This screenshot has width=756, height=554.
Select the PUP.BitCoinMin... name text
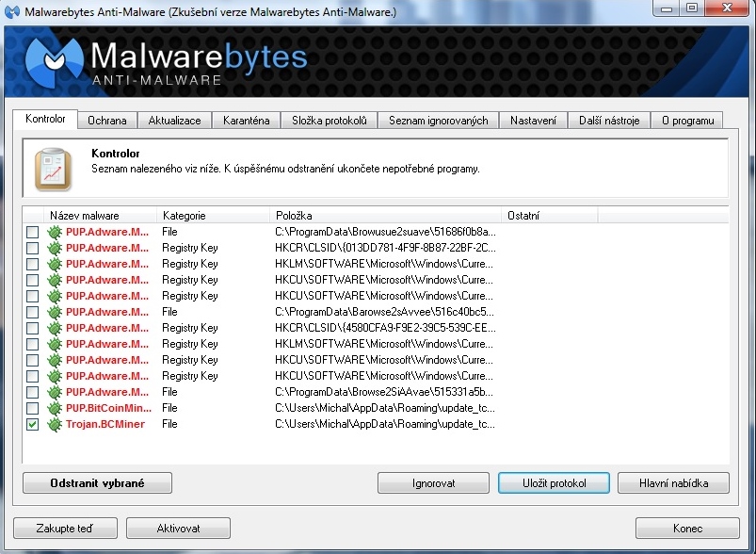[108, 408]
